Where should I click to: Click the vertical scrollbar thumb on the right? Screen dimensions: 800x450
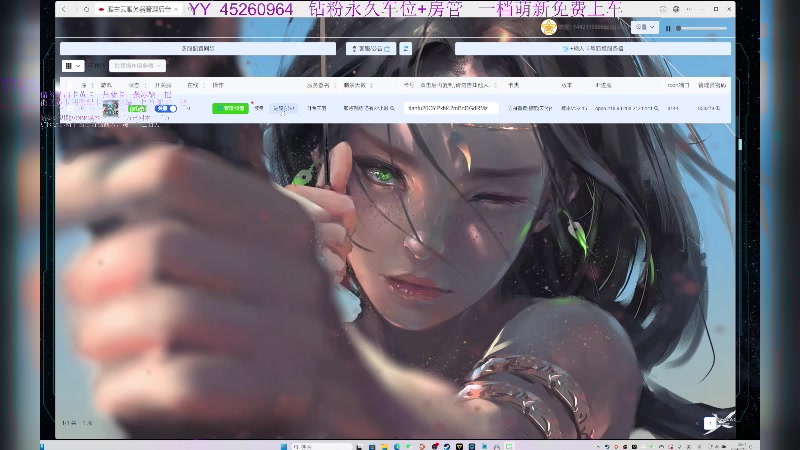coord(740,144)
